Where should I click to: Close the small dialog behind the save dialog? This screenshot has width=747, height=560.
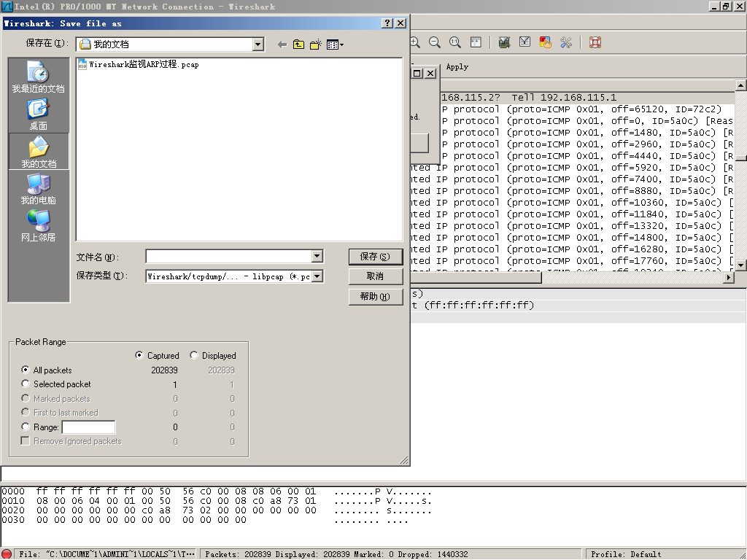tap(430, 73)
